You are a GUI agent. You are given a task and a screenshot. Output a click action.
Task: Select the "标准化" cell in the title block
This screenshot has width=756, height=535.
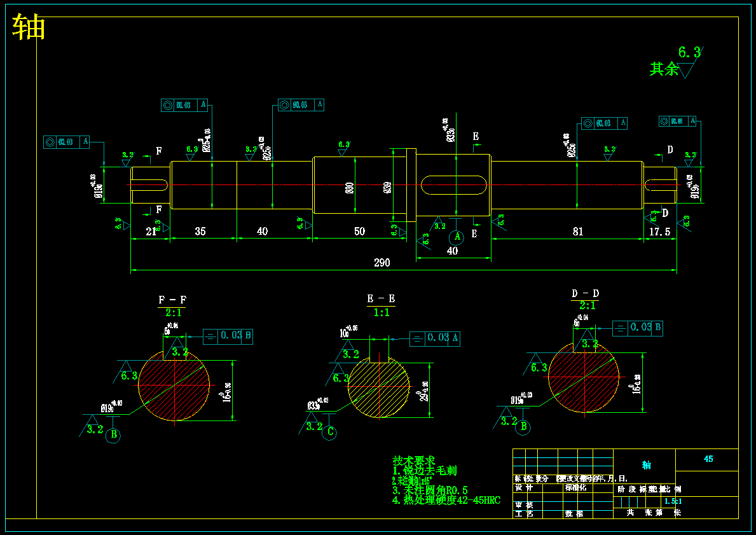pos(575,488)
